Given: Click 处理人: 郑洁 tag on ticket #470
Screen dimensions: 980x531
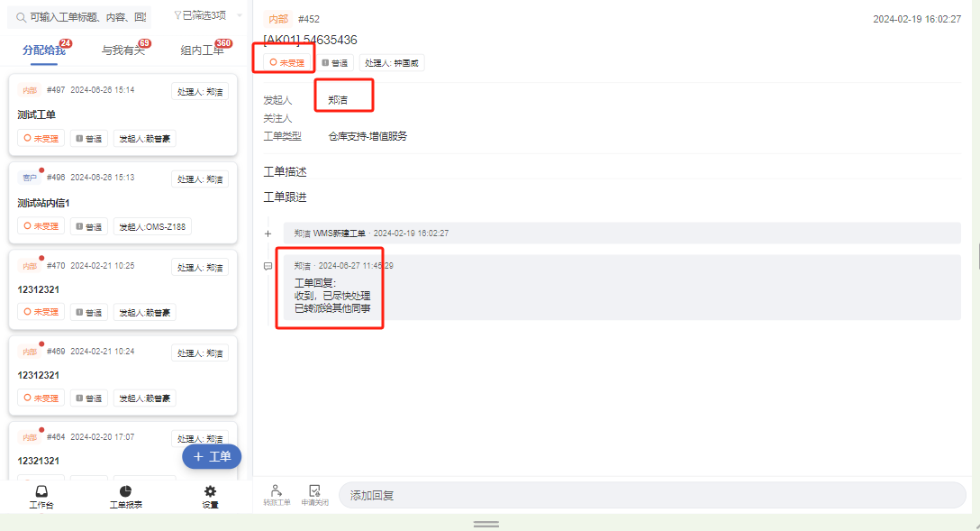Looking at the screenshot, I should pyautogui.click(x=200, y=268).
